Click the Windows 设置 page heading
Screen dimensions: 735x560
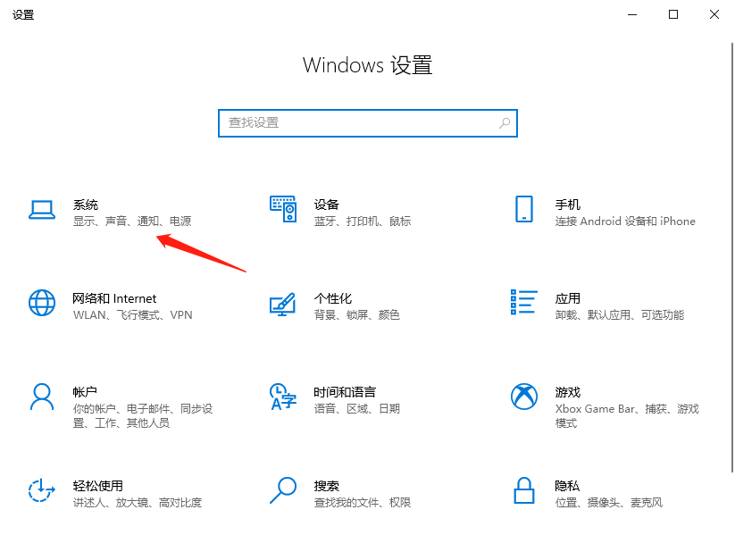pyautogui.click(x=366, y=65)
